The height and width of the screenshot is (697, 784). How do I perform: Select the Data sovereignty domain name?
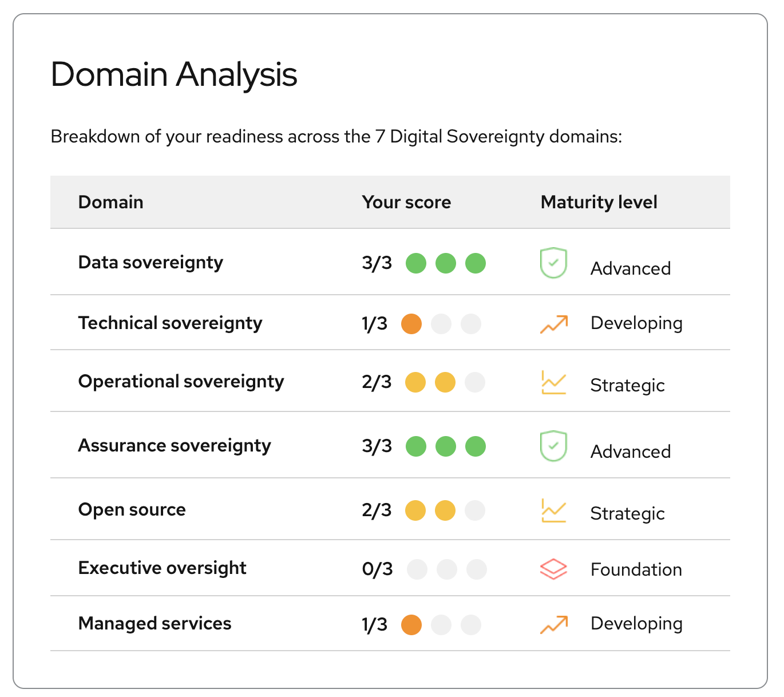click(x=151, y=262)
